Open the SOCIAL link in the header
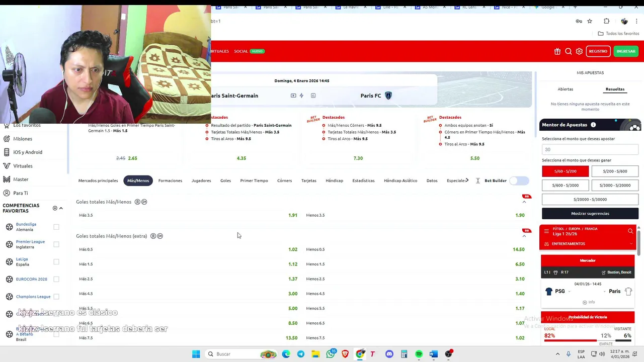 [x=241, y=51]
